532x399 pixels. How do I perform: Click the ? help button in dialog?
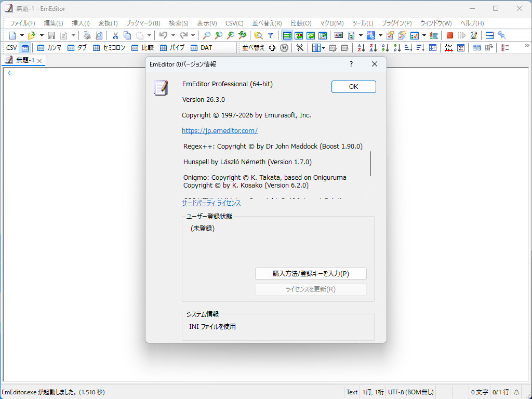(x=351, y=64)
